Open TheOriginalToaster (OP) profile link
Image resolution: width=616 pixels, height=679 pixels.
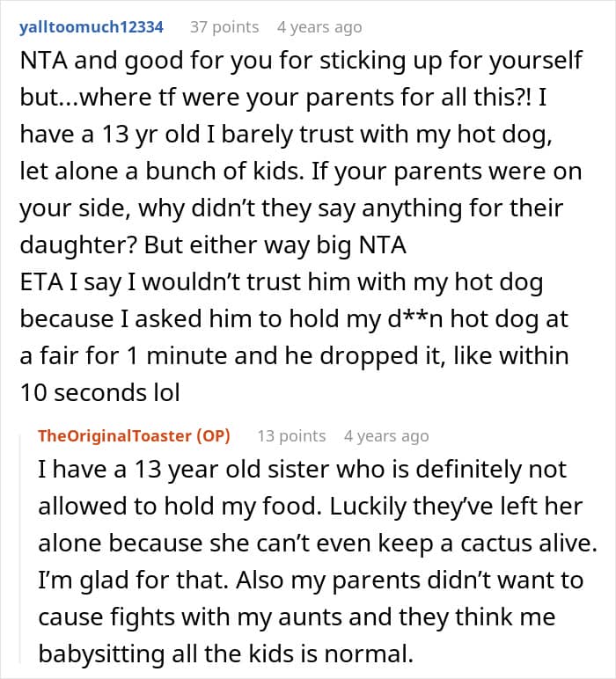point(134,435)
